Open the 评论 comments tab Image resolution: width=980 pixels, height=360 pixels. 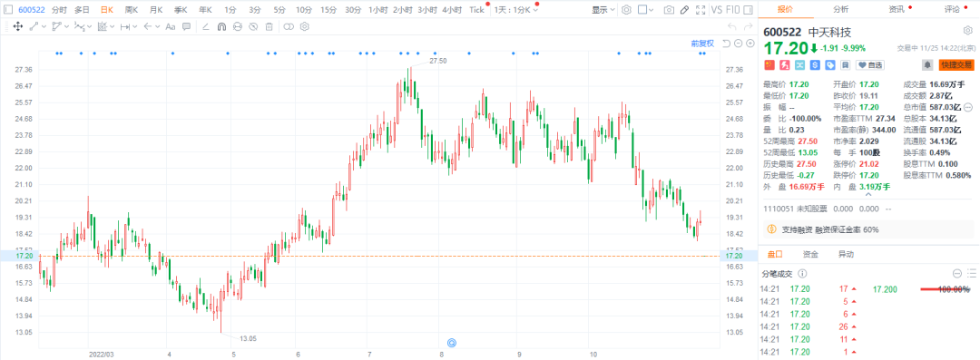[953, 9]
